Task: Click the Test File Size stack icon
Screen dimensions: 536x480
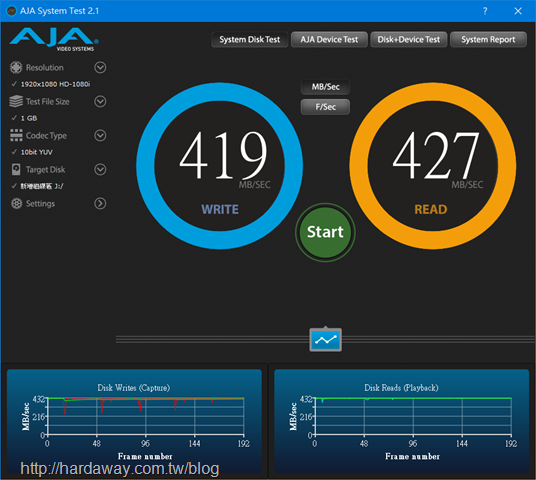Action: point(16,102)
